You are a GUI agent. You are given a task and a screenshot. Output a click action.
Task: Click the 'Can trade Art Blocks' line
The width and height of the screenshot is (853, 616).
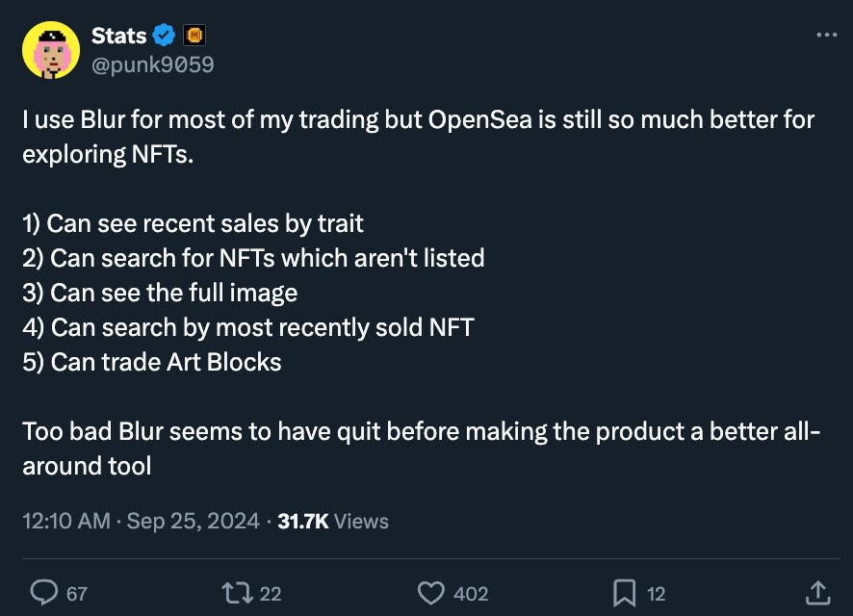(x=152, y=362)
